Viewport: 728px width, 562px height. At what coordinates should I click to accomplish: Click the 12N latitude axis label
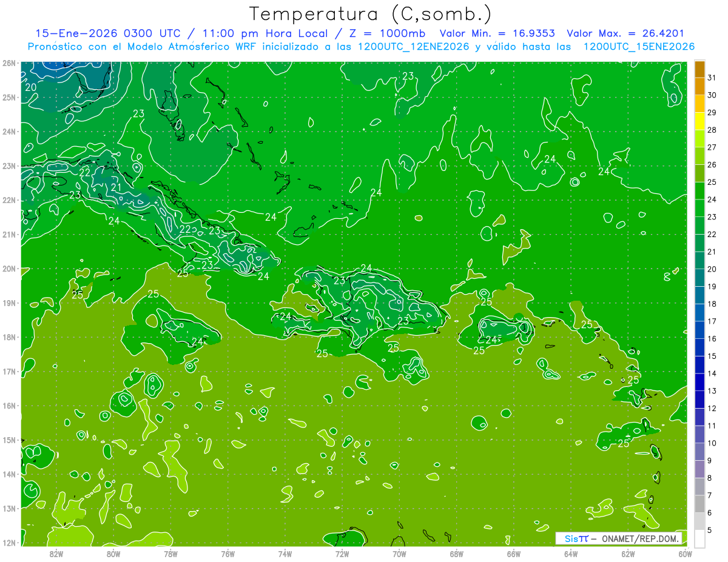click(x=8, y=543)
